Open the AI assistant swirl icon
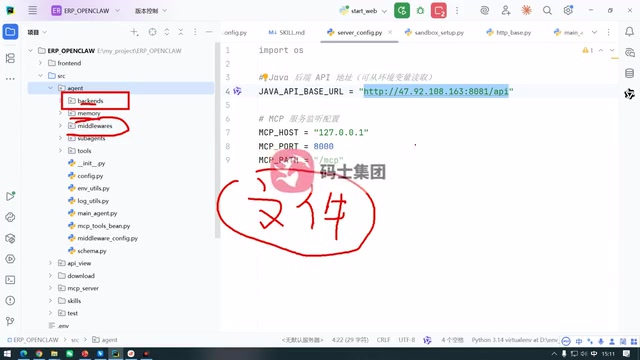The height and width of the screenshot is (360, 640). [484, 11]
